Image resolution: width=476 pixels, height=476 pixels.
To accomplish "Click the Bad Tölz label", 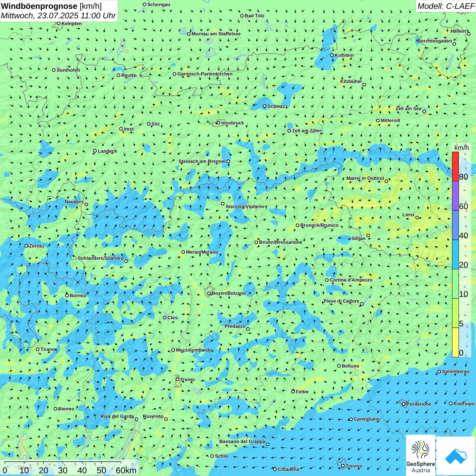I will point(255,16).
